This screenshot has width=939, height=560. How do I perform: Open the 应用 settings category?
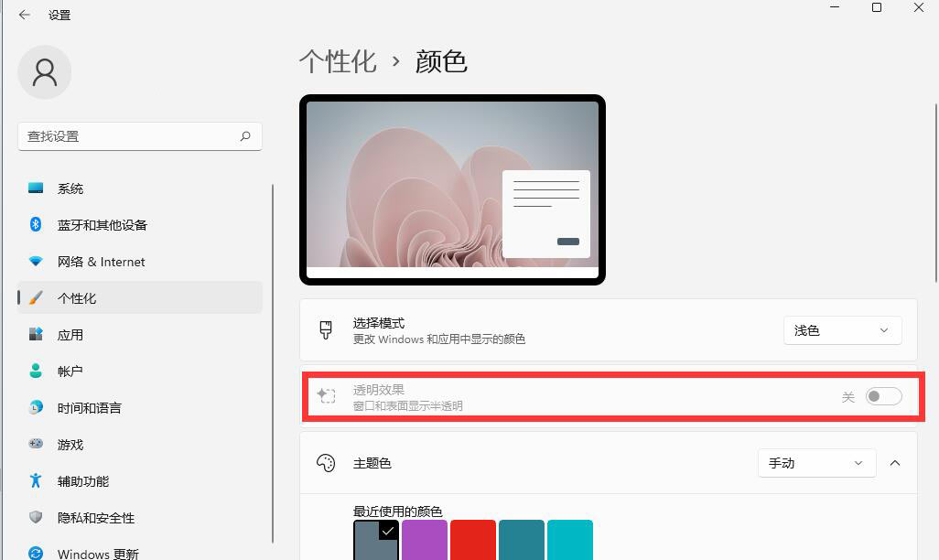click(x=139, y=334)
